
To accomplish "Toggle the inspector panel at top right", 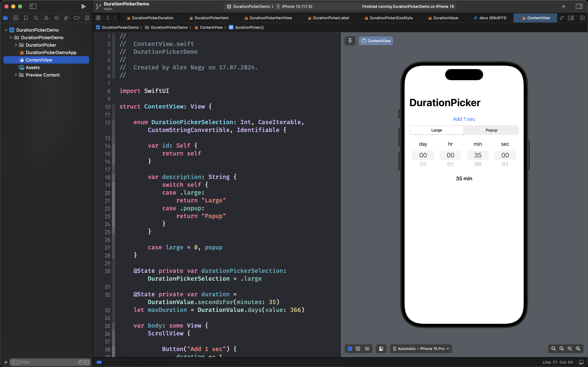I will pyautogui.click(x=579, y=7).
